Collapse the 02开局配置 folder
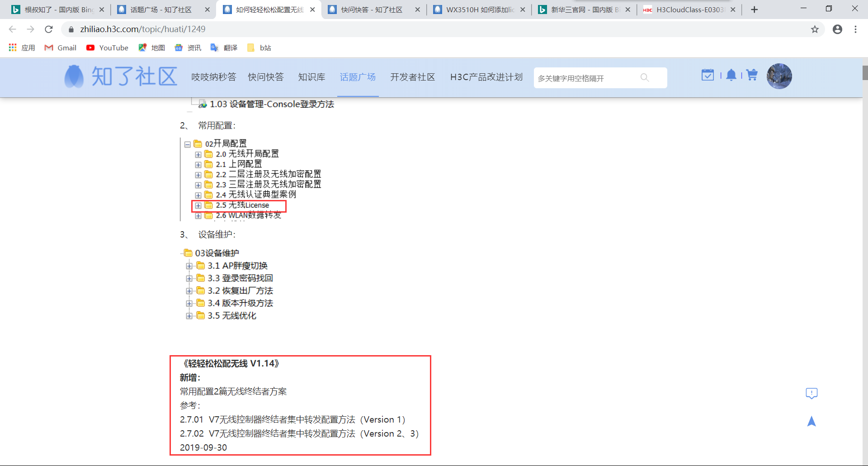The width and height of the screenshot is (868, 466). 187,145
